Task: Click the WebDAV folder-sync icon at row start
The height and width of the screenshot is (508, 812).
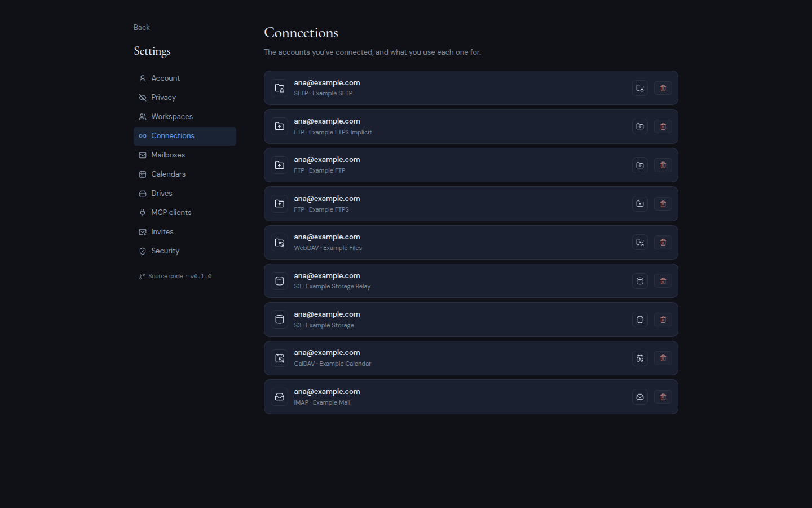Action: pyautogui.click(x=280, y=242)
